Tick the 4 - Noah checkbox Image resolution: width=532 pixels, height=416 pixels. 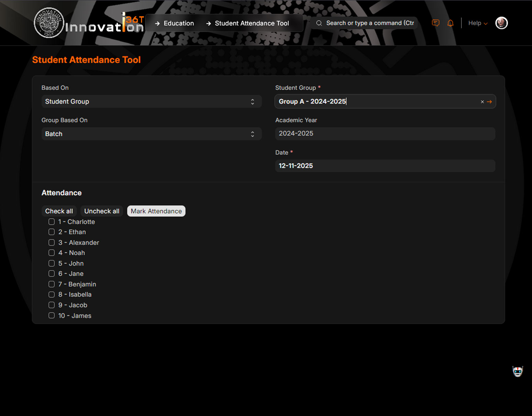(52, 253)
